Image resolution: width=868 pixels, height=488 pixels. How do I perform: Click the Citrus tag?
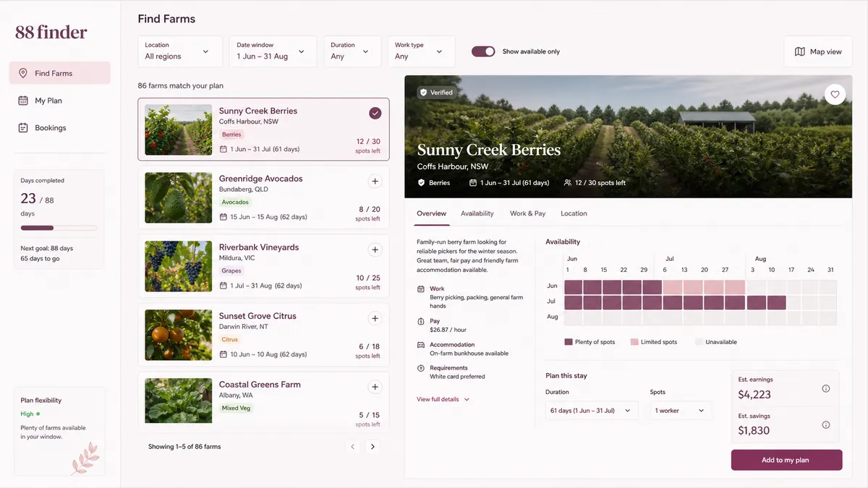coord(230,339)
